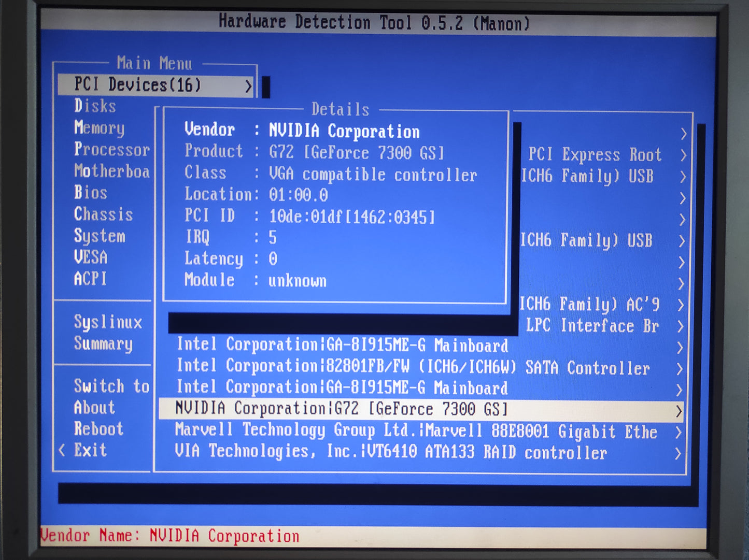This screenshot has width=749, height=560.
Task: Select the VESA menu item
Action: (91, 257)
